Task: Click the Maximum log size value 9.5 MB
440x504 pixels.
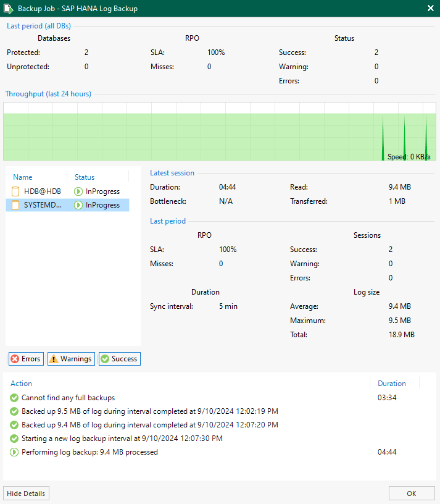Action: pyautogui.click(x=399, y=321)
